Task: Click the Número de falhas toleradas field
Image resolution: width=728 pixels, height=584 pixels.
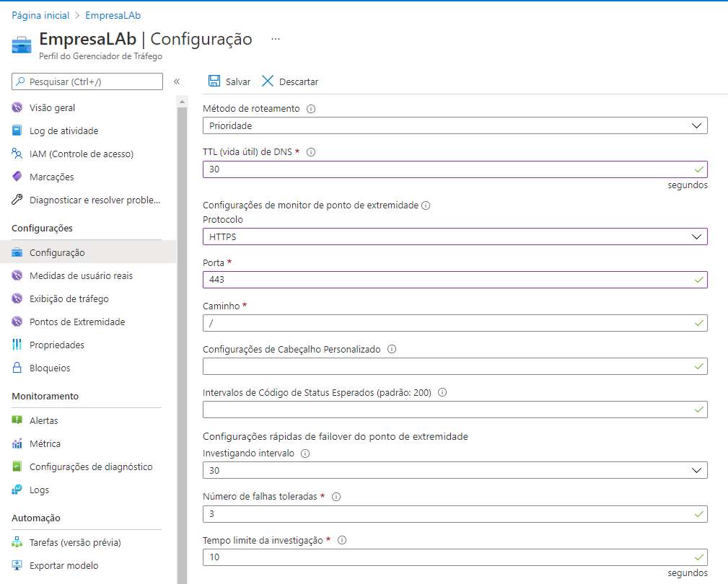Action: (x=455, y=514)
